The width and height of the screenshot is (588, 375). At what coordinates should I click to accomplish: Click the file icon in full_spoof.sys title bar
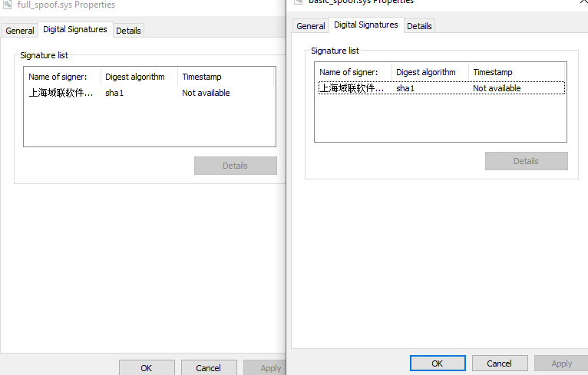(8, 5)
